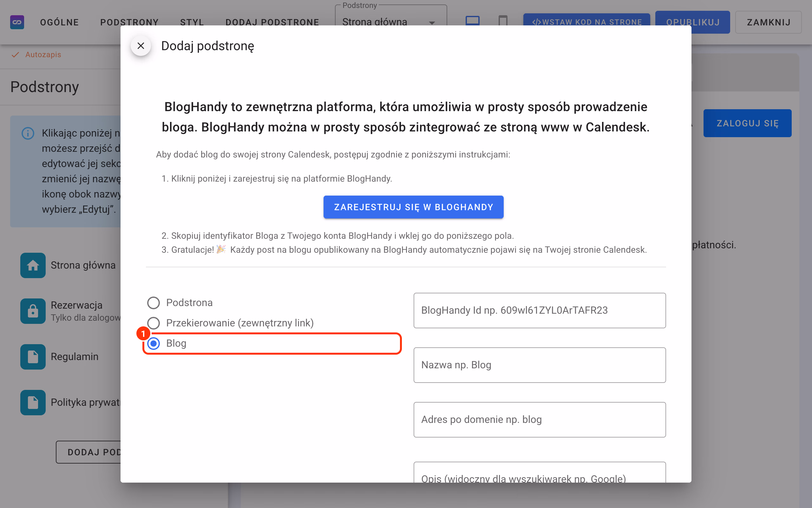This screenshot has height=508, width=812.
Task: Switch to desktop preview icon
Action: click(x=472, y=21)
